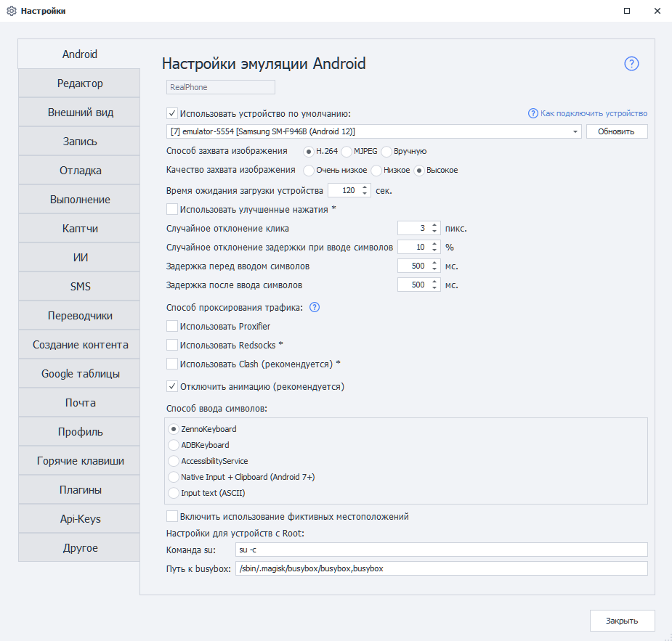The height and width of the screenshot is (641, 672).
Task: Increase delay after character input
Action: (x=434, y=282)
